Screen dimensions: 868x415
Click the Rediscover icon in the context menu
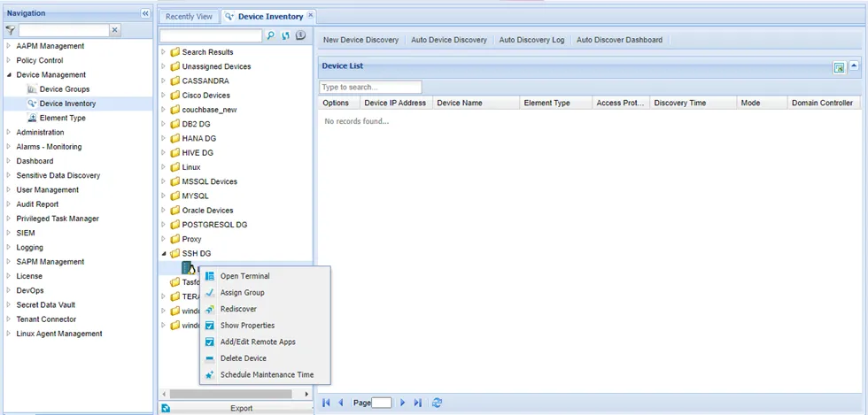point(210,310)
